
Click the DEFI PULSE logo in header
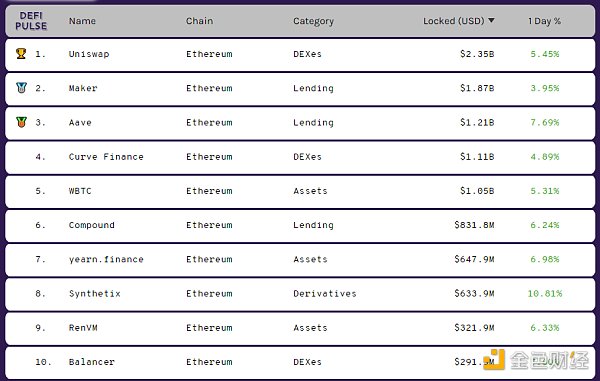click(x=31, y=21)
